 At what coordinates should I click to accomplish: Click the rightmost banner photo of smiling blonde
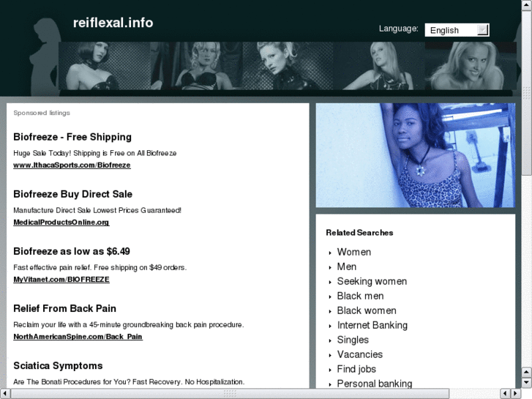point(471,66)
